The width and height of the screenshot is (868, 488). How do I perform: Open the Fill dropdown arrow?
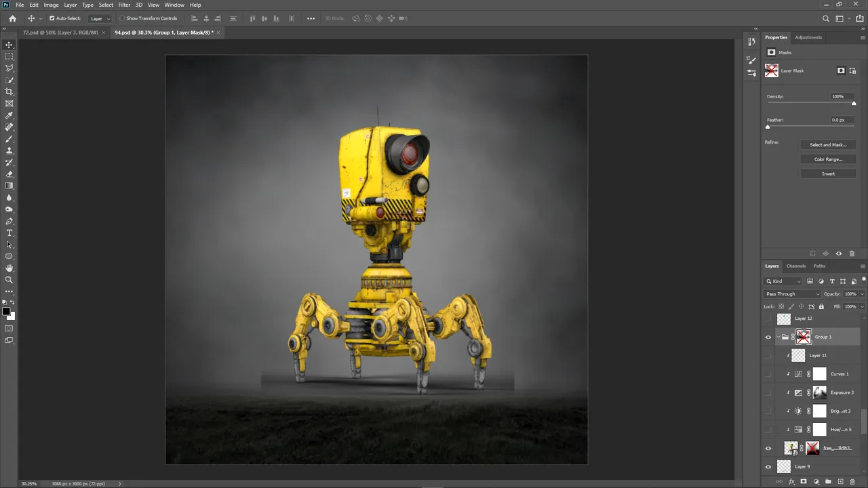click(862, 306)
